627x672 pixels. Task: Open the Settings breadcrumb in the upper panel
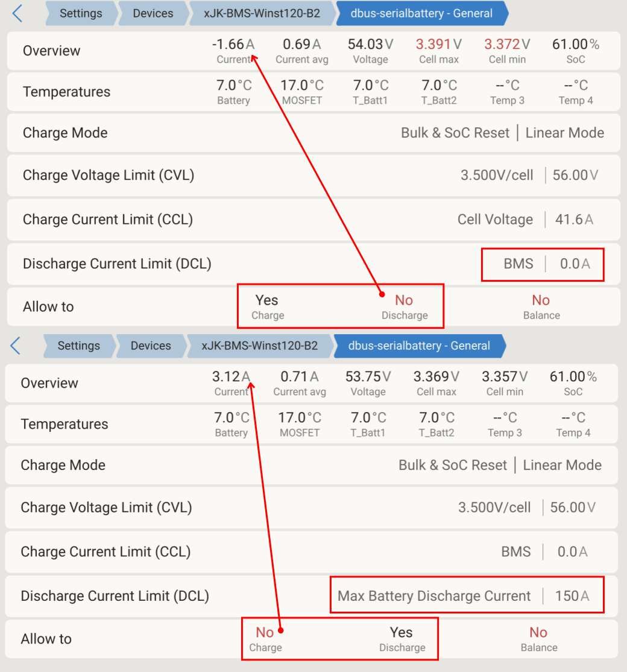(x=80, y=13)
